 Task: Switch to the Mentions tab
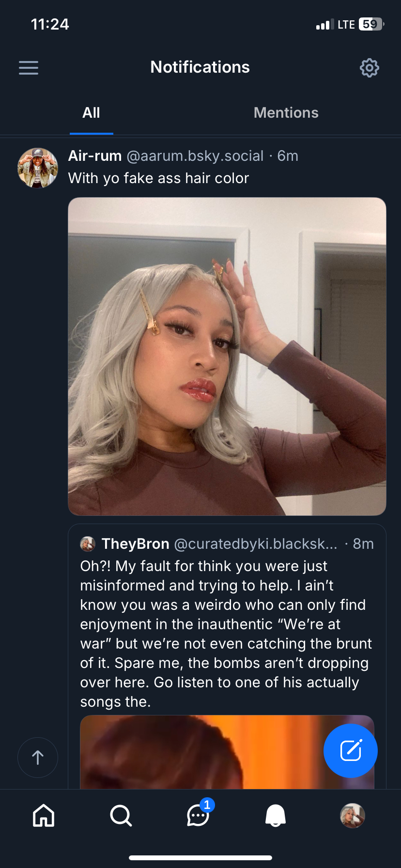[x=286, y=113]
